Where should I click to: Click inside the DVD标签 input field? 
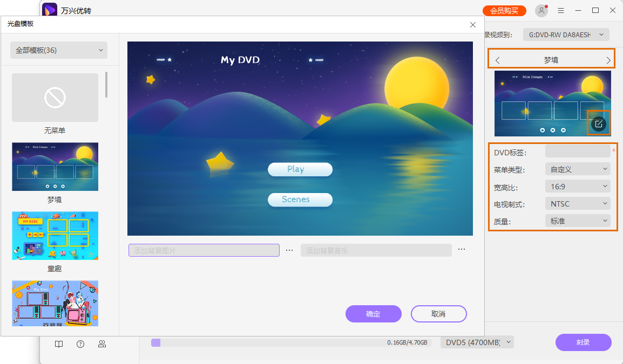(578, 152)
